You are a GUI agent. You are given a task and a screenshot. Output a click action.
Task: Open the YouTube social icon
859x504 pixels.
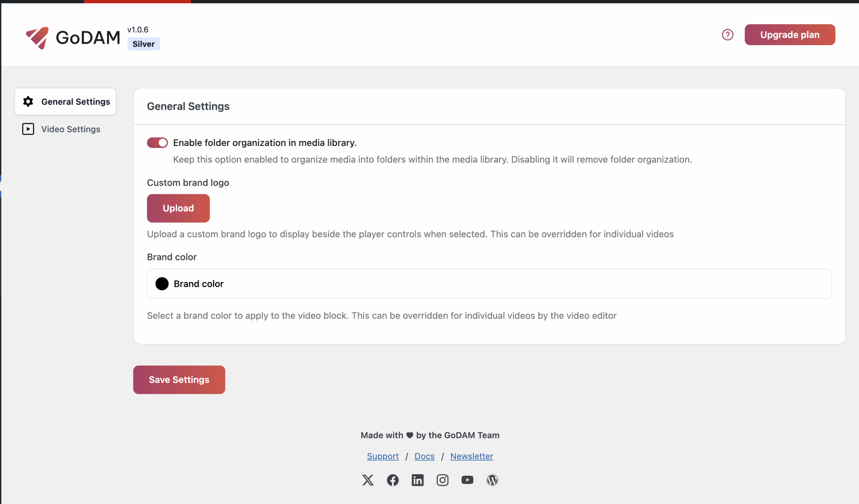tap(467, 480)
